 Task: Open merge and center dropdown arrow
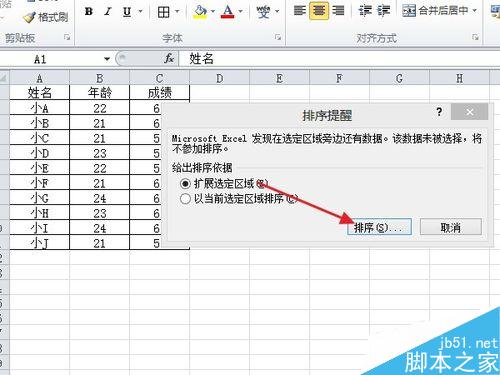(x=475, y=11)
